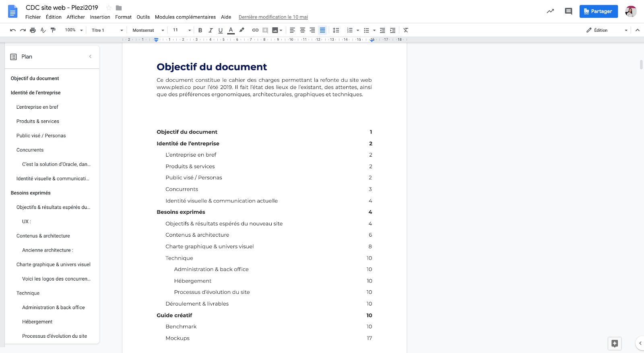This screenshot has height=353, width=644.
Task: Justify text alignment
Action: [x=322, y=30]
